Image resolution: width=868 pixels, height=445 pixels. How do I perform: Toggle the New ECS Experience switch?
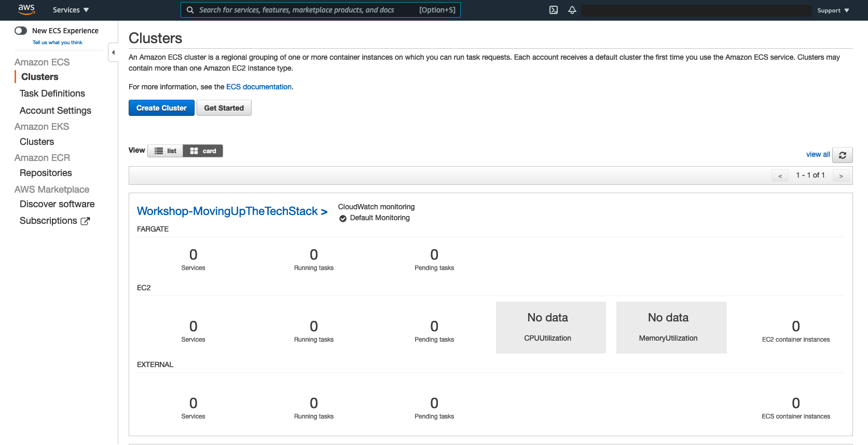click(21, 31)
